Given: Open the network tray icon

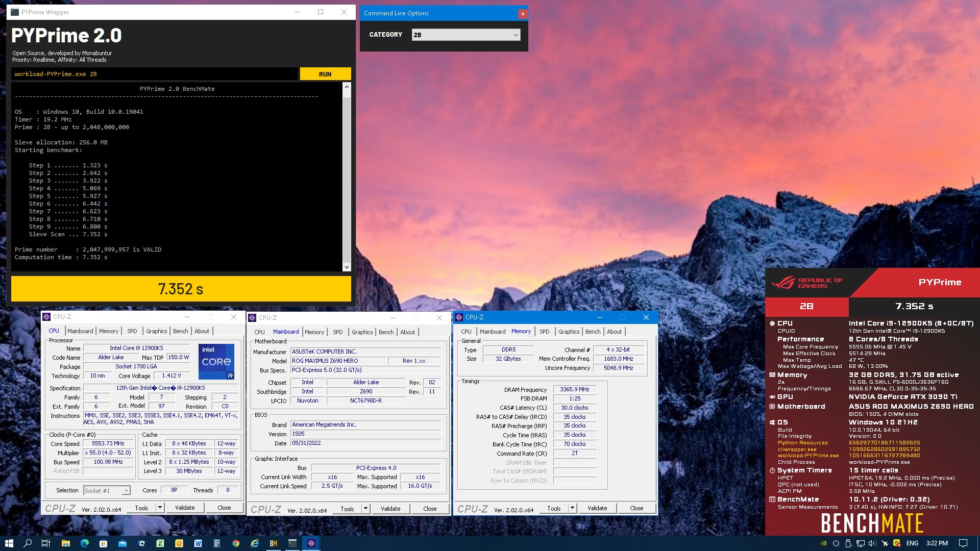Looking at the screenshot, I should coord(860,543).
